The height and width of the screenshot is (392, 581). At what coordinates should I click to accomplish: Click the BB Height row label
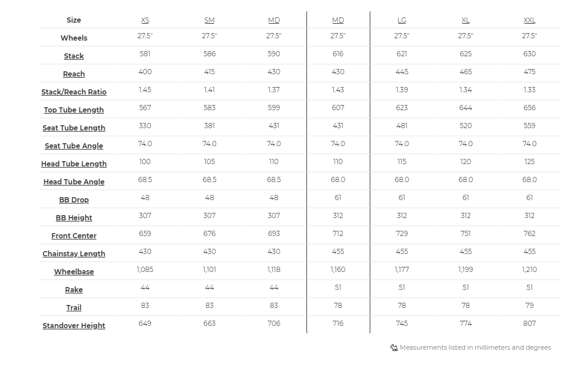74,218
